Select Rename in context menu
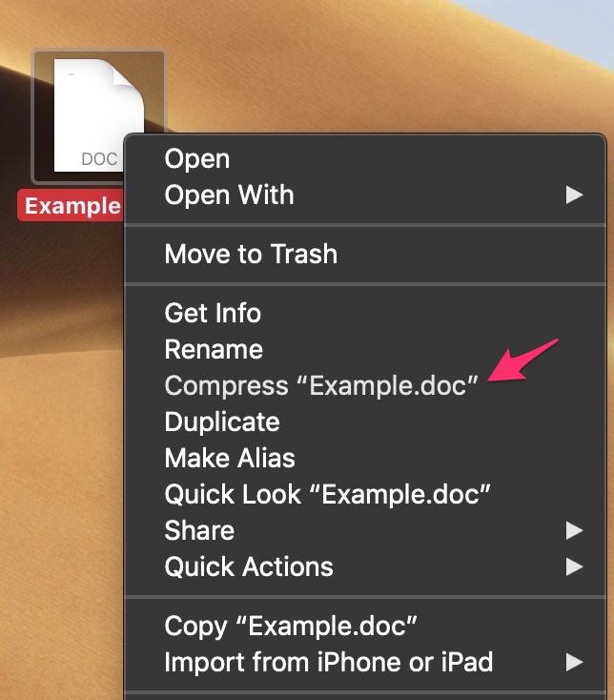 (x=364, y=349)
